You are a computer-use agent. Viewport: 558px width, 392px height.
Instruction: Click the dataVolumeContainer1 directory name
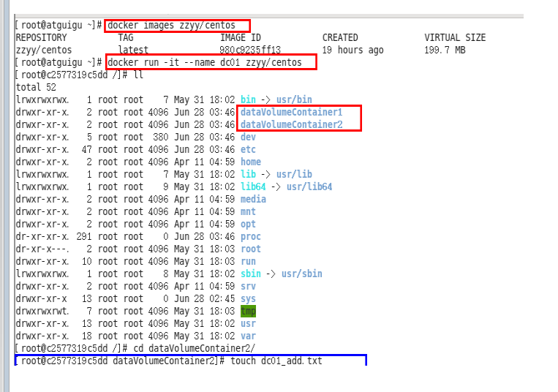pyautogui.click(x=291, y=112)
